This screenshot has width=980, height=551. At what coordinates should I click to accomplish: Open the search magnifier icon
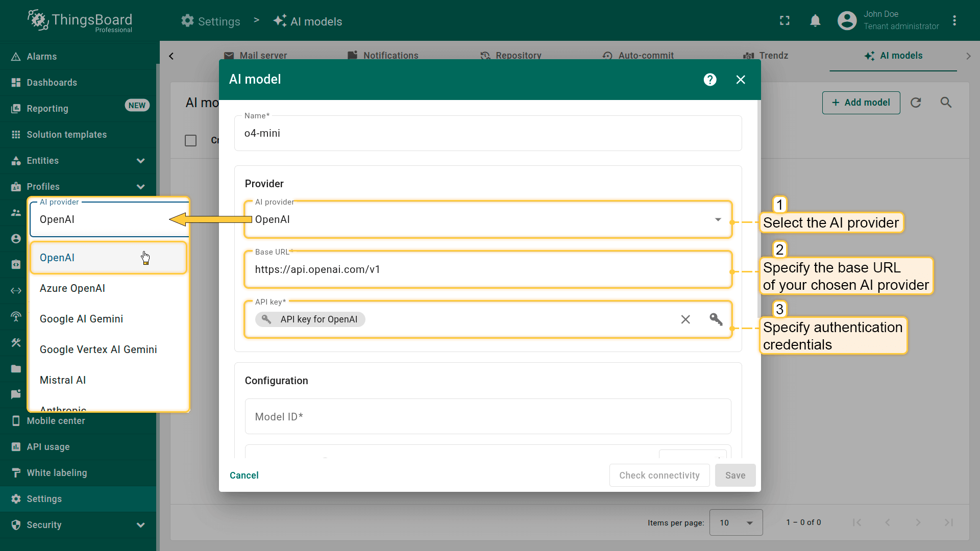[x=946, y=103]
